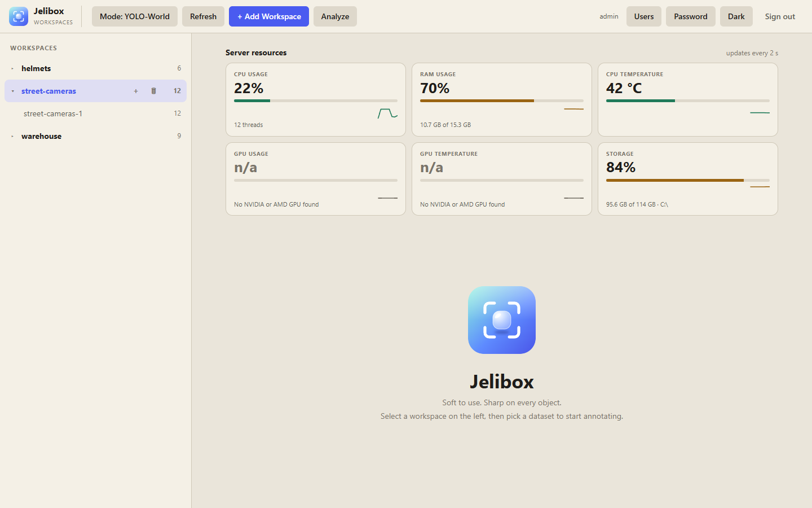Change the account via Password button
This screenshot has width=812, height=508.
691,16
